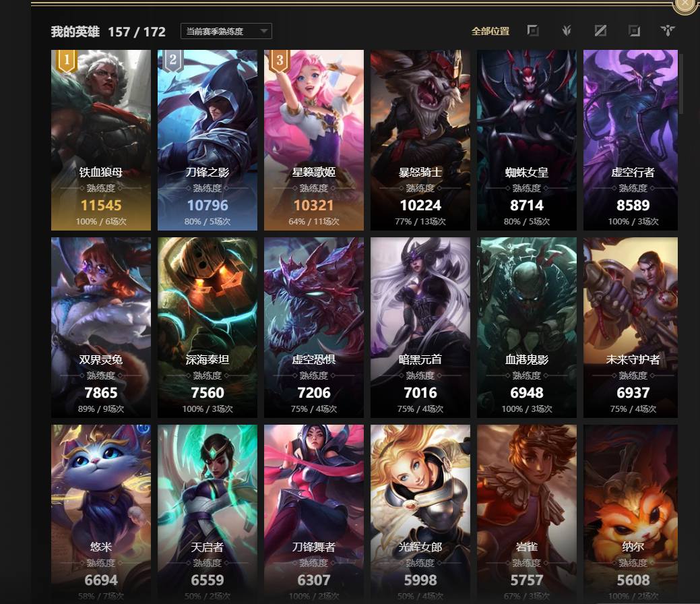Viewport: 700px width, 604px height.
Task: Click the 我的英雄 heading label
Action: [75, 32]
